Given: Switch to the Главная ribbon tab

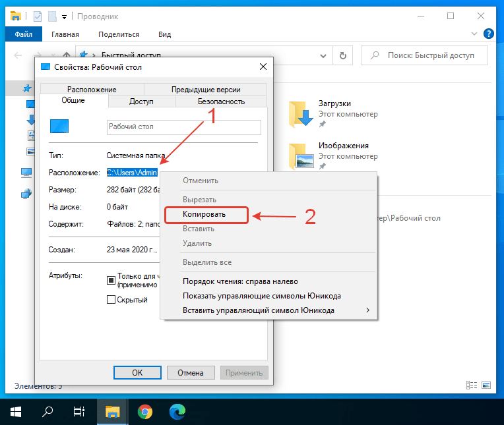Looking at the screenshot, I should pos(65,34).
